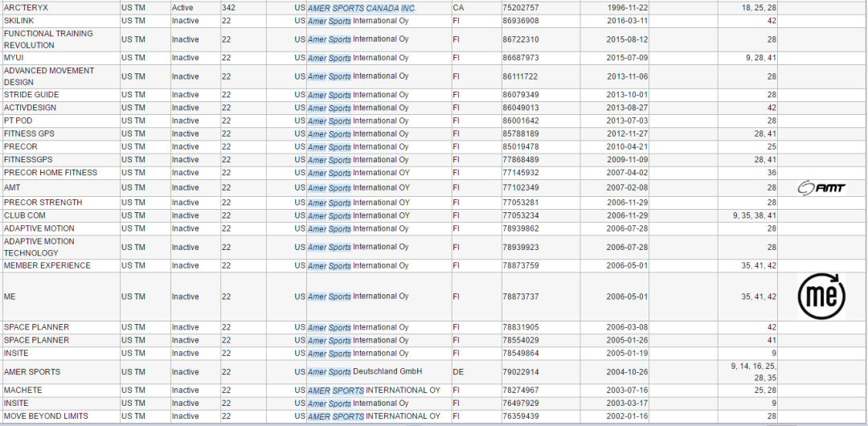Screen dimensions: 868x426
Task: Click the 342 value for ARC'TERYX
Action: [x=228, y=8]
